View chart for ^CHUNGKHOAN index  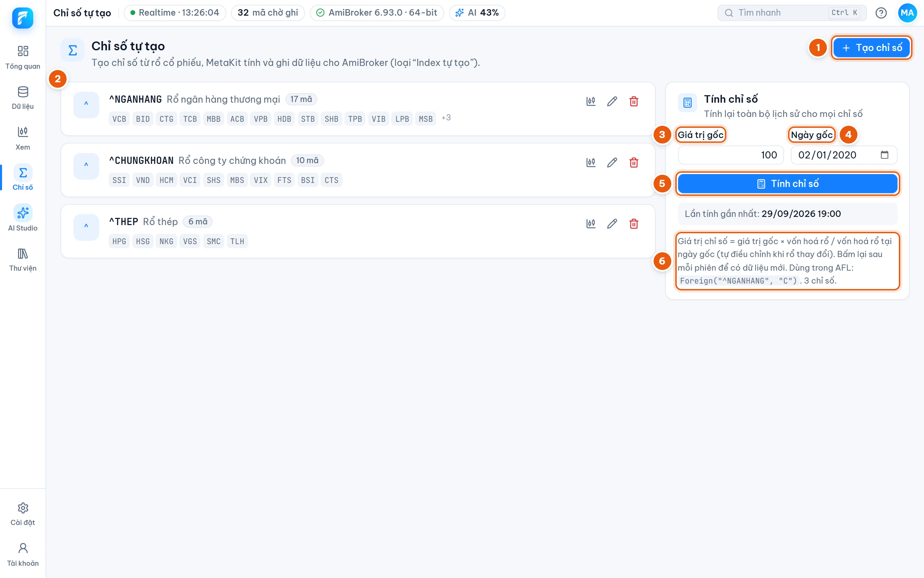click(591, 163)
